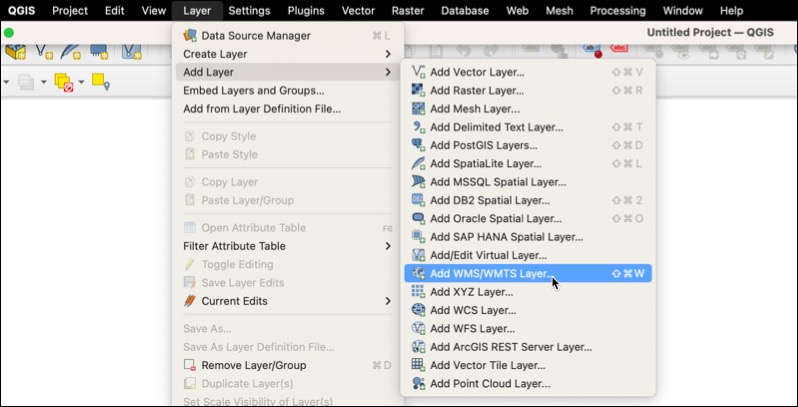
Task: Choose Add from Layer Definition File
Action: click(x=287, y=109)
